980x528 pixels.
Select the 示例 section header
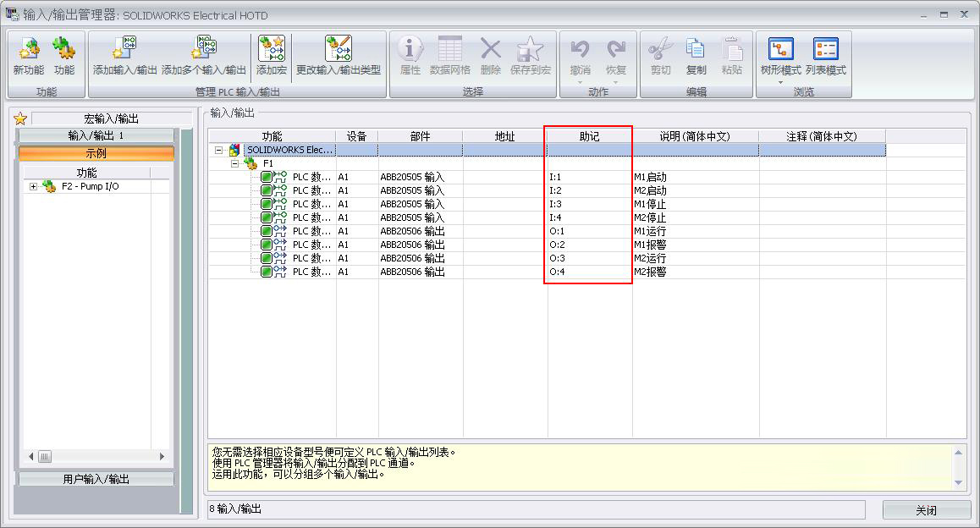coord(96,153)
